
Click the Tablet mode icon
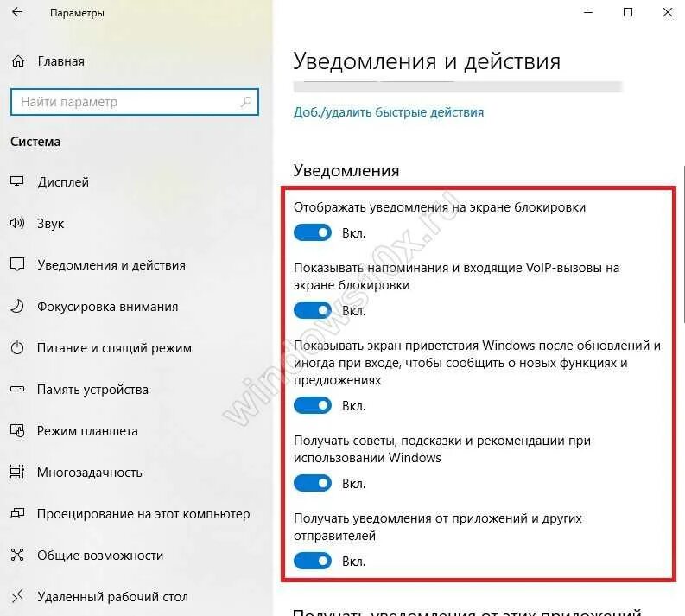(17, 431)
